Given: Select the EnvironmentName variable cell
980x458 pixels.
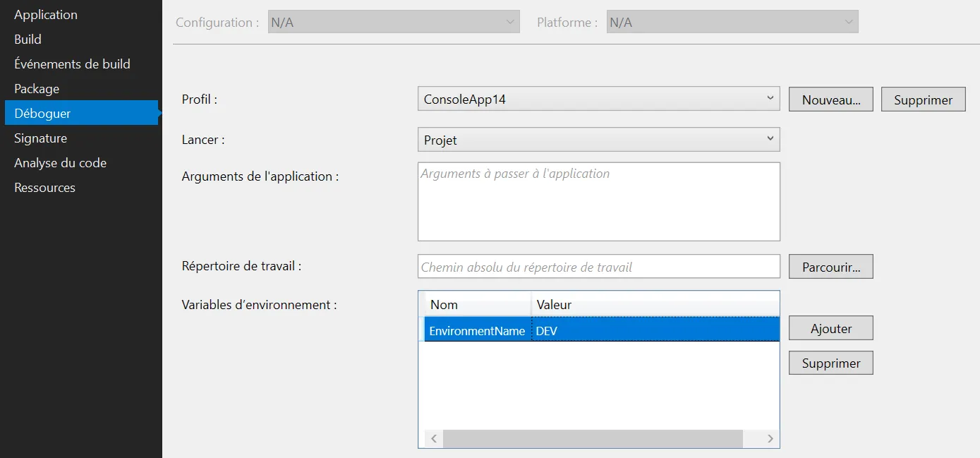Looking at the screenshot, I should pyautogui.click(x=477, y=330).
